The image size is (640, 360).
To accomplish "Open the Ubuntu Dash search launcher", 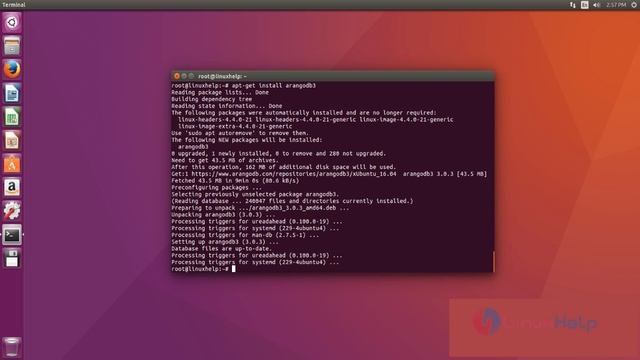I will [x=12, y=22].
